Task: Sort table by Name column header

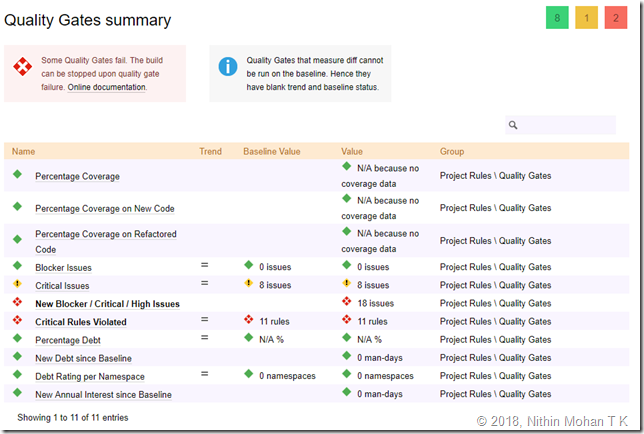Action: pyautogui.click(x=23, y=152)
